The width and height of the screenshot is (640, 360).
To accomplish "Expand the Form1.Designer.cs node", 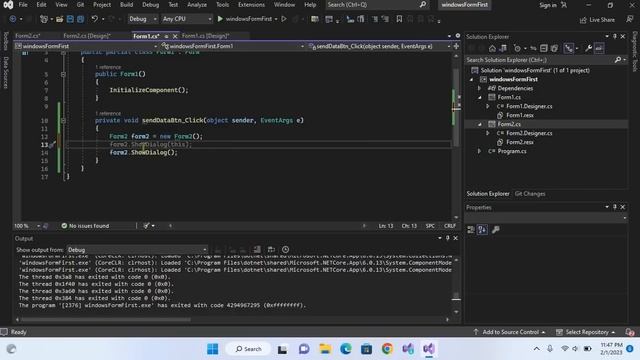I will [488, 106].
